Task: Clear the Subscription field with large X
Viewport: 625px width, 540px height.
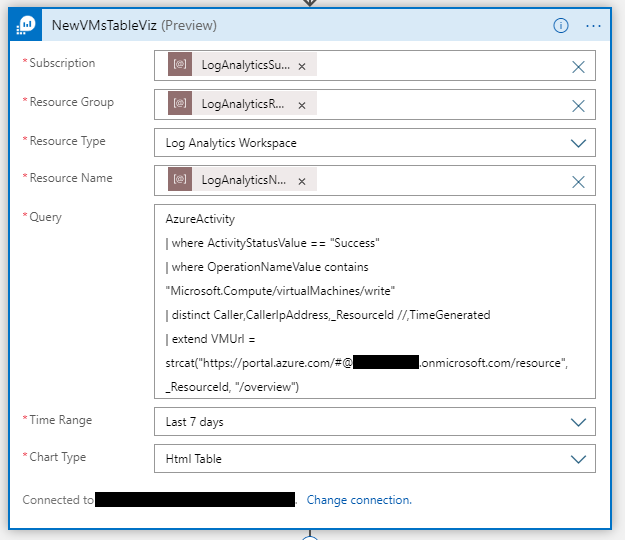Action: [578, 67]
